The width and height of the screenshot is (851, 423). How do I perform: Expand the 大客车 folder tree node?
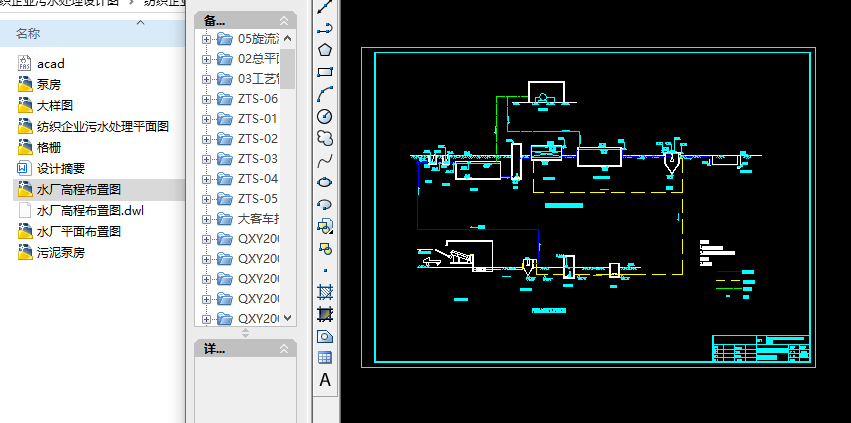pos(206,219)
